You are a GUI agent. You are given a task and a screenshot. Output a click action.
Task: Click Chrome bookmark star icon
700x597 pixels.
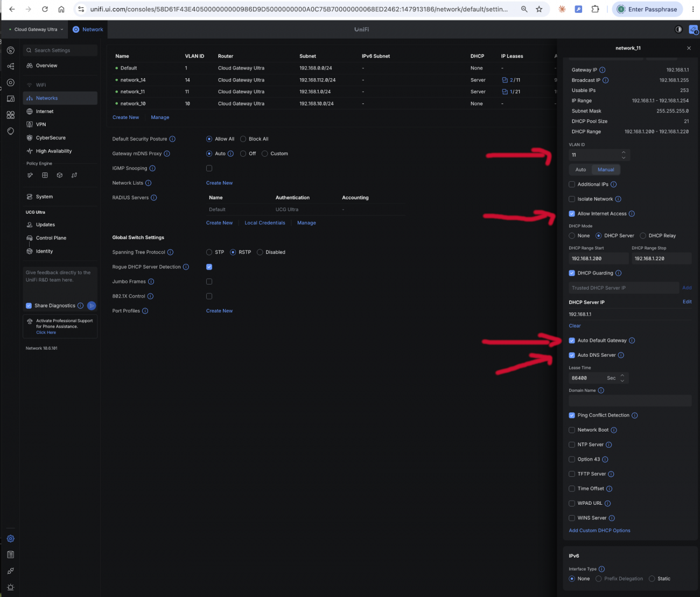point(539,9)
